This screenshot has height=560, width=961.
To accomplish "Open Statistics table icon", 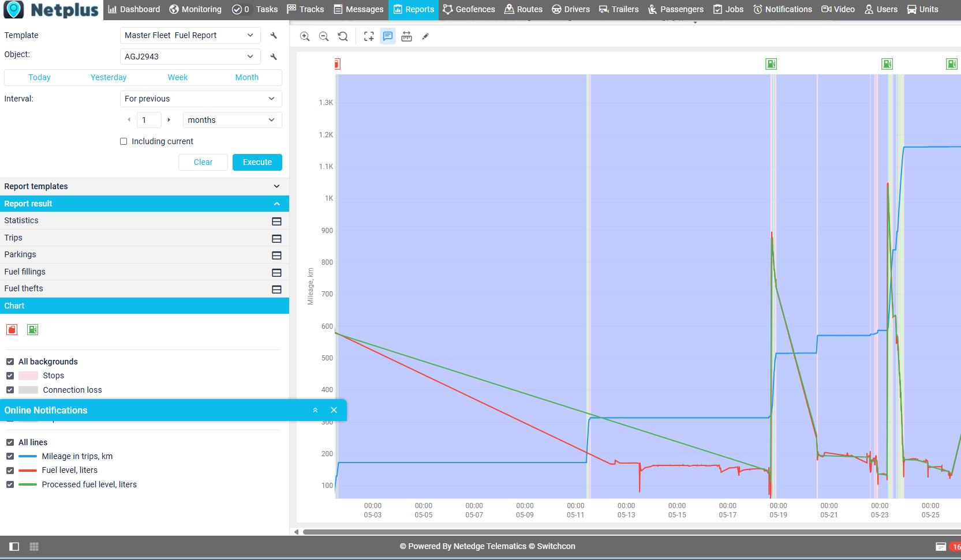I will [x=276, y=221].
